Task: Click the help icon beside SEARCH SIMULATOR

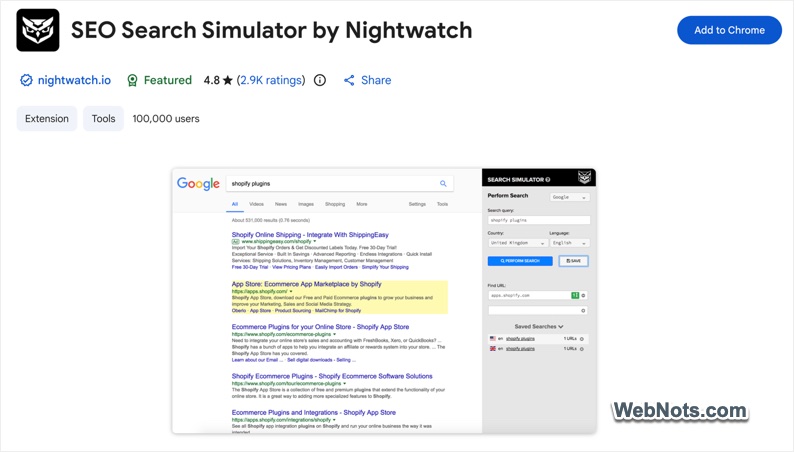Action: click(547, 180)
